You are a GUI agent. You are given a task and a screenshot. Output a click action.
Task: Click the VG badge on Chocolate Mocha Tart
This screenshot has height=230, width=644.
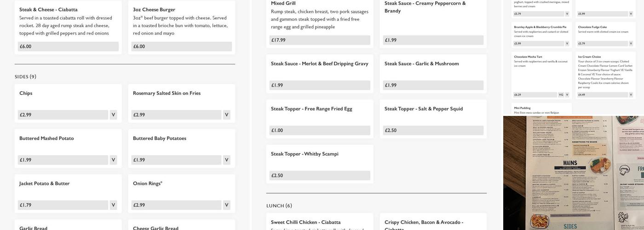coord(561,95)
